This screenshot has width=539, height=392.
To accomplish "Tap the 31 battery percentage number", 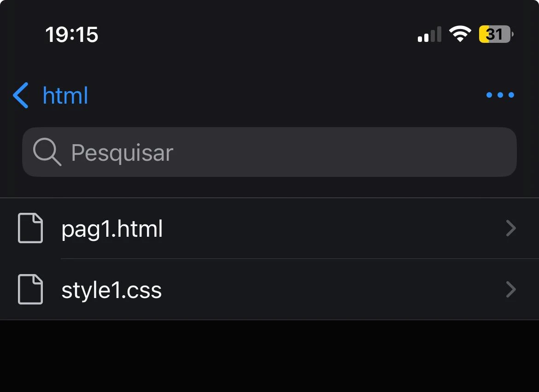I will 494,35.
